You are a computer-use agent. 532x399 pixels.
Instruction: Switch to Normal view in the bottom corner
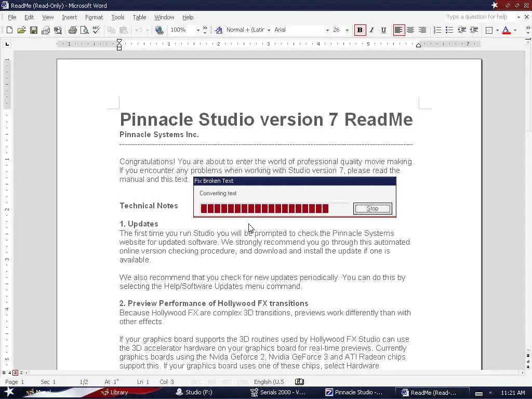click(x=4, y=373)
